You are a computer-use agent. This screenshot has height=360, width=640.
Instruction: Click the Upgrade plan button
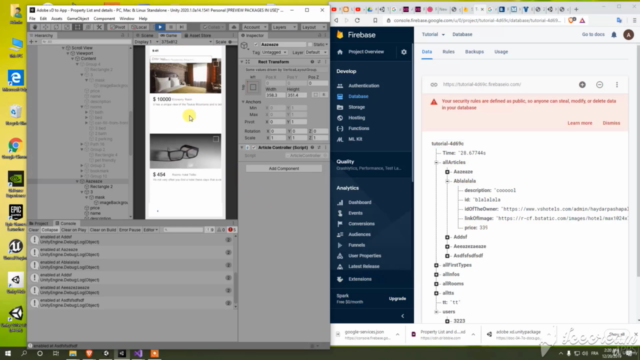coord(397,298)
